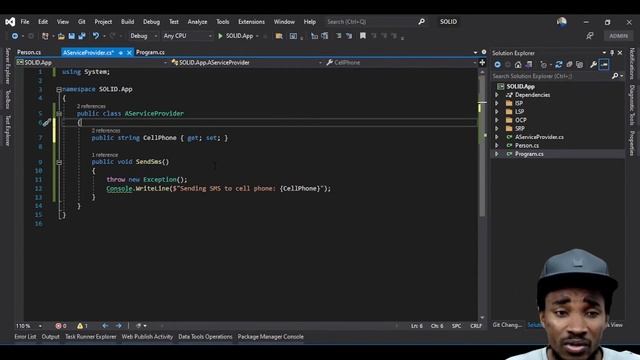This screenshot has height=360, width=640.
Task: Click the Solution Explorer Home icon
Action: click(x=518, y=64)
